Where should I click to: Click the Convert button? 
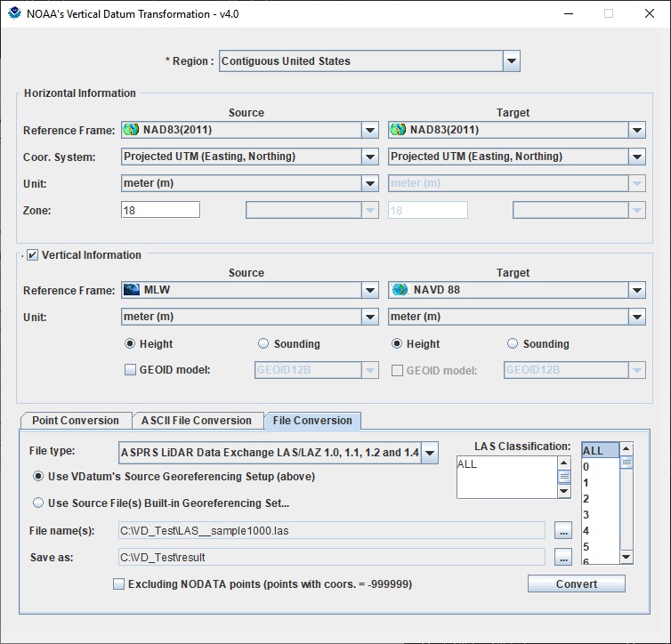click(x=577, y=584)
